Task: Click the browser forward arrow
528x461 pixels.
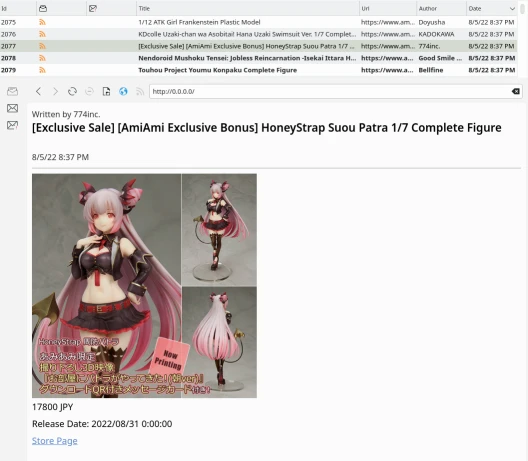Action: pyautogui.click(x=56, y=91)
